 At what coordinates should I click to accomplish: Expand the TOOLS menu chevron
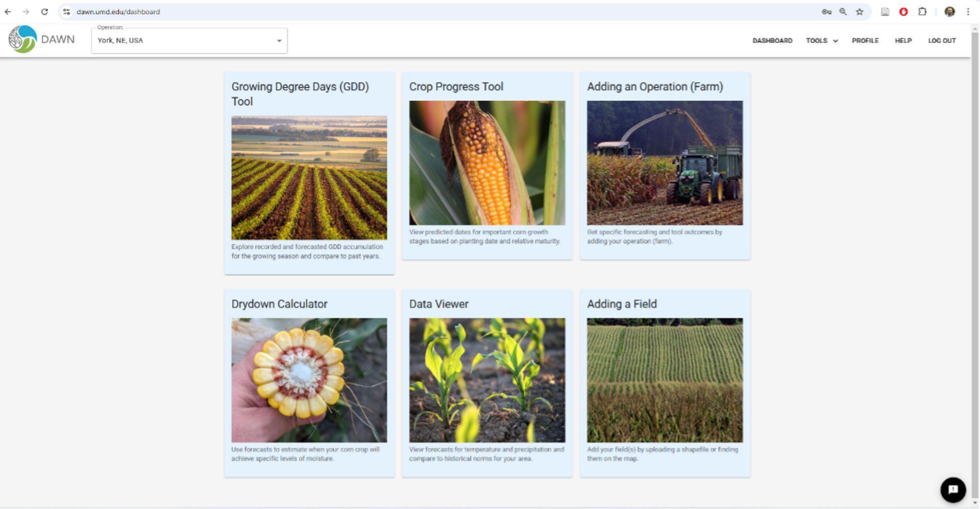(835, 40)
